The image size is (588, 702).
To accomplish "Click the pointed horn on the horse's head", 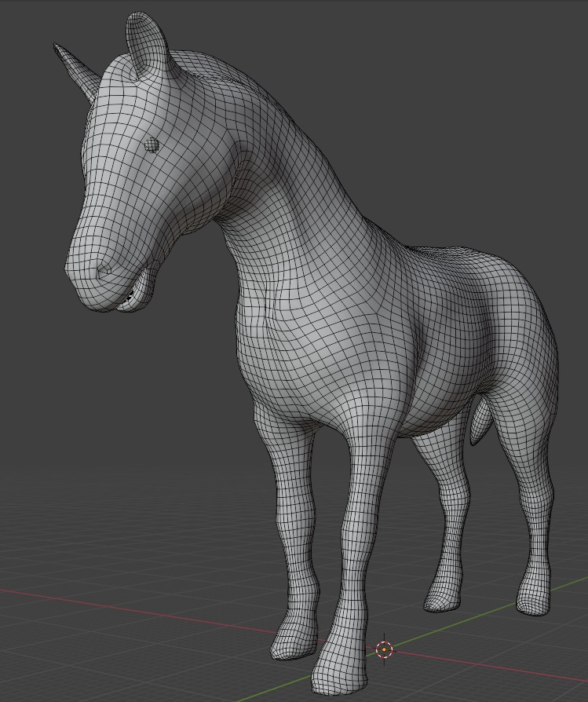I will click(77, 71).
